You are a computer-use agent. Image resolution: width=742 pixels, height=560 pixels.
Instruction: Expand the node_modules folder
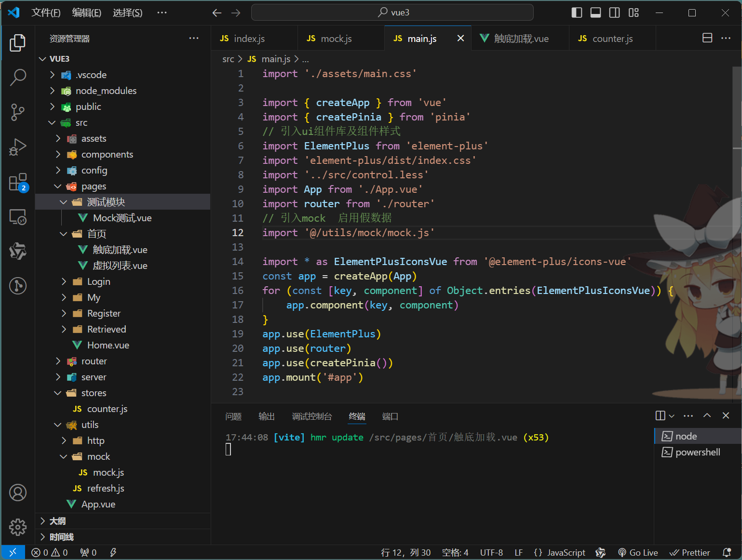(x=106, y=91)
